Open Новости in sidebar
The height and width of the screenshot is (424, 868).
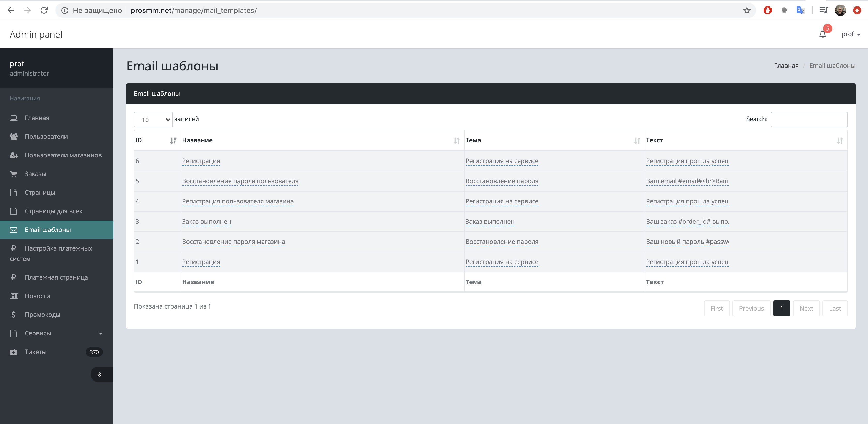pos(57,296)
